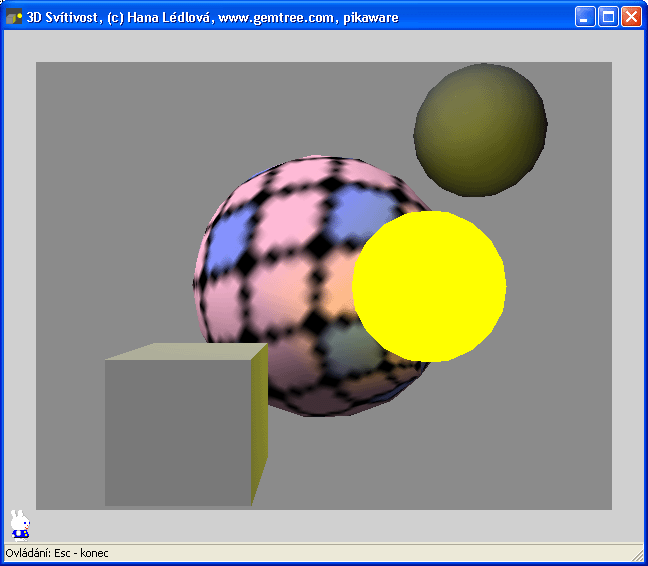Minimize the 3D Svítivost window
This screenshot has width=648, height=566.
click(585, 16)
